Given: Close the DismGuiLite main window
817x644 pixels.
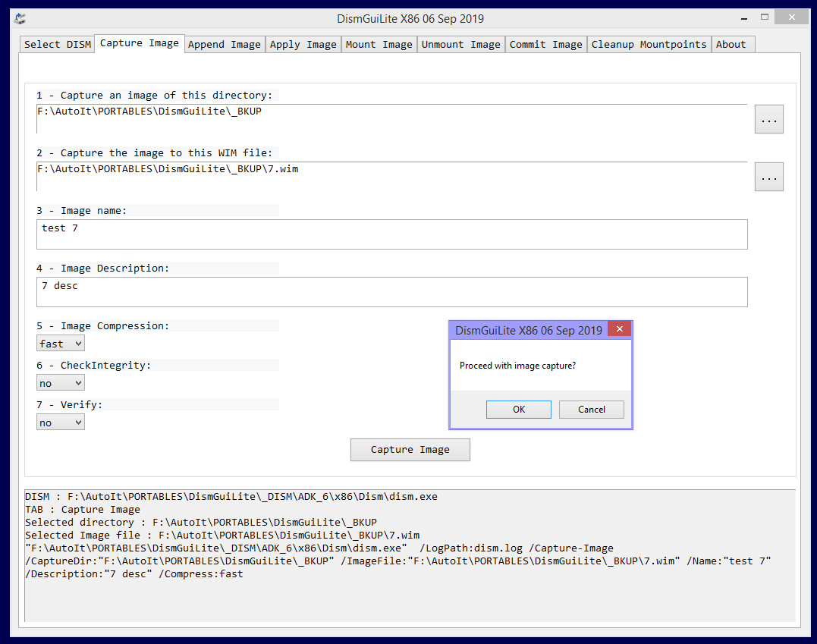Looking at the screenshot, I should tap(791, 17).
